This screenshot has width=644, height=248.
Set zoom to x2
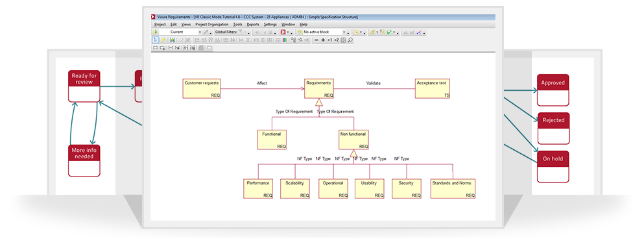[x=337, y=40]
